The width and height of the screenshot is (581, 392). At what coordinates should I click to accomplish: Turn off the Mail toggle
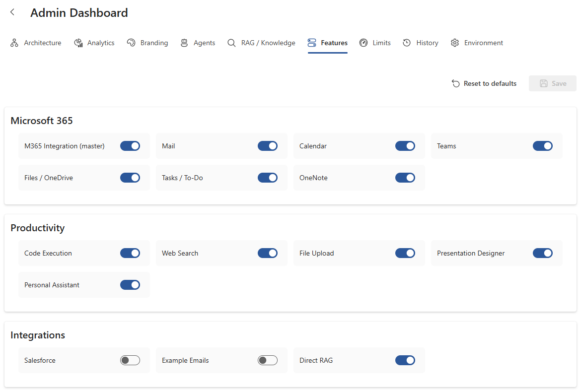[268, 146]
